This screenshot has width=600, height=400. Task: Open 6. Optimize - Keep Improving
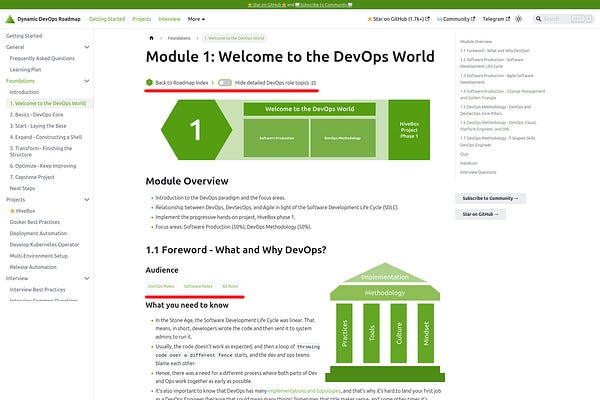point(43,166)
